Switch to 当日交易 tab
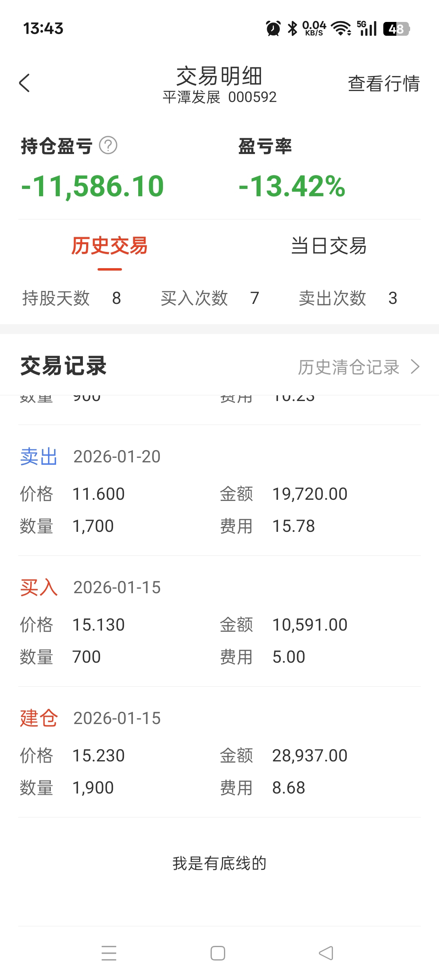Viewport: 439px width, 980px height. click(x=329, y=246)
